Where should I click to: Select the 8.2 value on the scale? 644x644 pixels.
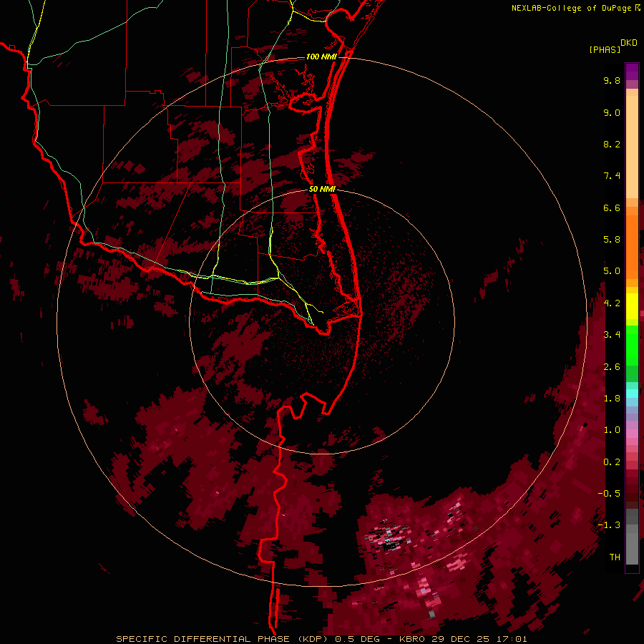coord(612,144)
